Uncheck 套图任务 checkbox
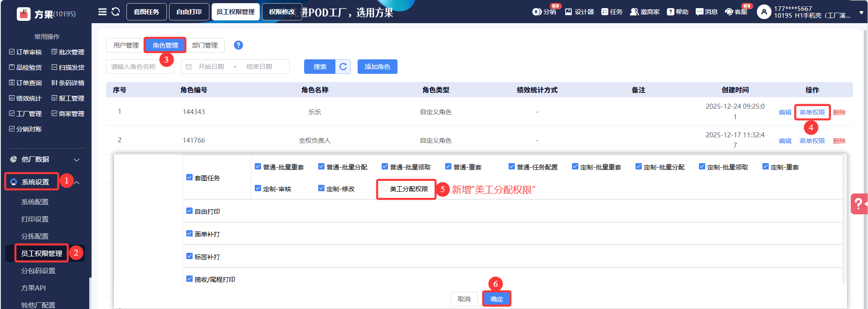 click(189, 178)
